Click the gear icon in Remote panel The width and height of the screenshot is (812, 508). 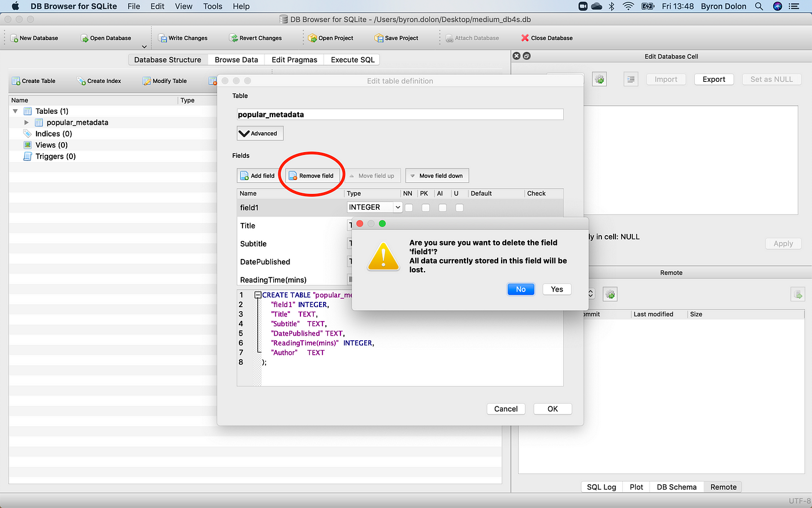coord(610,294)
